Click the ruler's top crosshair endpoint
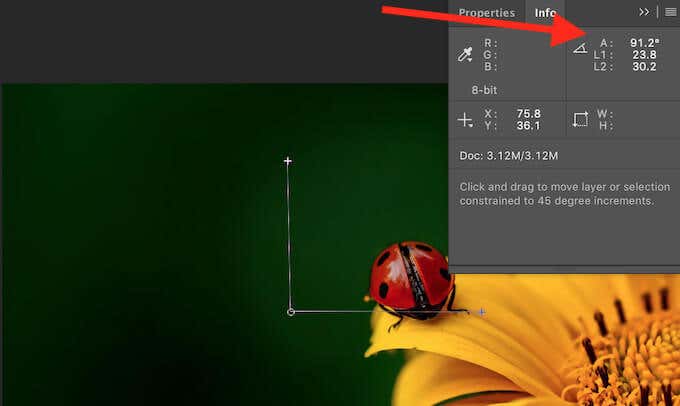This screenshot has height=406, width=680. [x=288, y=161]
